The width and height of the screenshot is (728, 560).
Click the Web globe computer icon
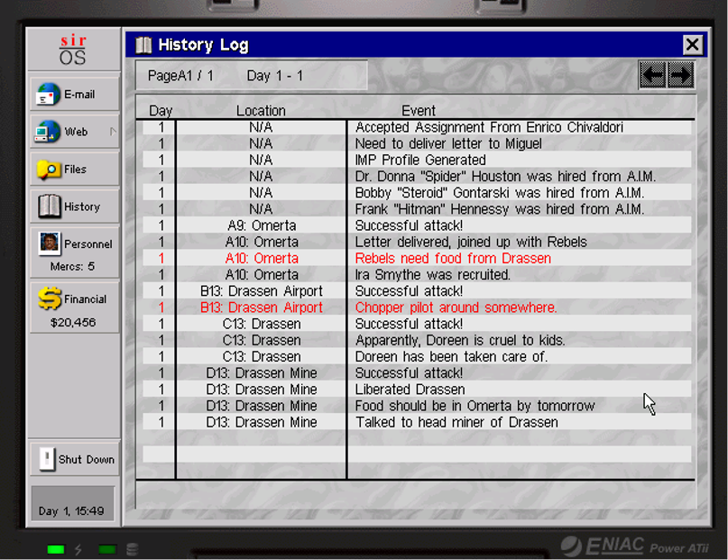(x=47, y=132)
